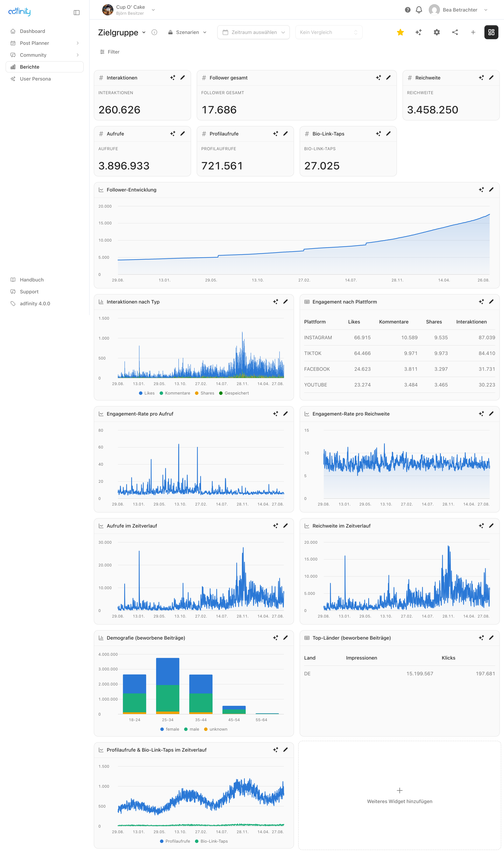Open Community in sidebar

[45, 55]
